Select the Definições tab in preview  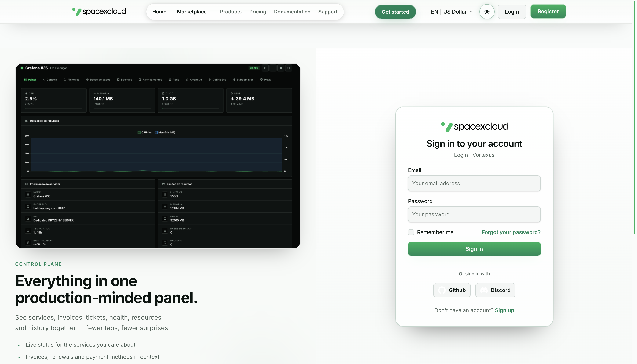[217, 80]
